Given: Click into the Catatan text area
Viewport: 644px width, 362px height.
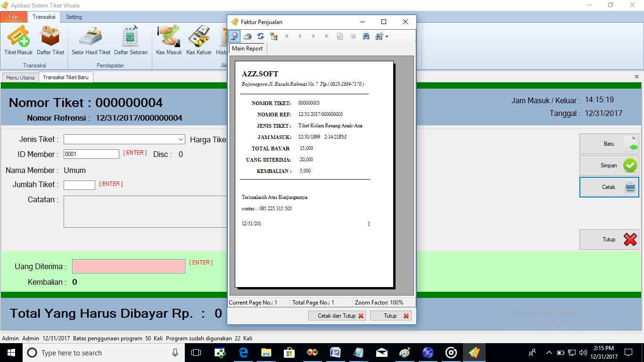Looking at the screenshot, I should [x=145, y=212].
